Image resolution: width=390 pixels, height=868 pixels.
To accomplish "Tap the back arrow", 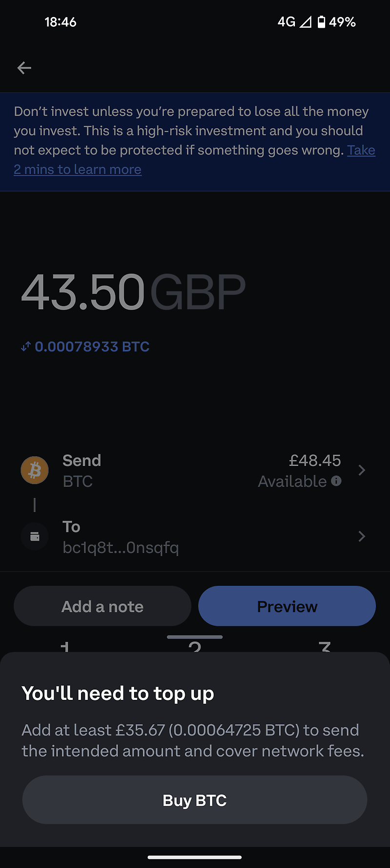I will 24,68.
